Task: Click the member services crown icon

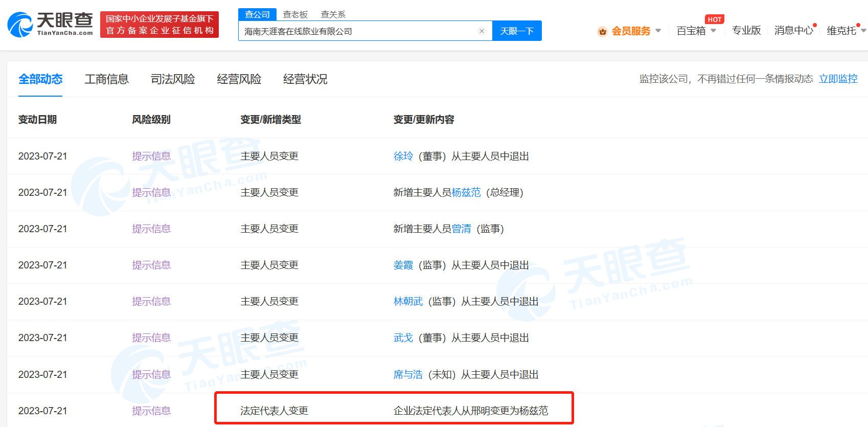Action: coord(603,32)
